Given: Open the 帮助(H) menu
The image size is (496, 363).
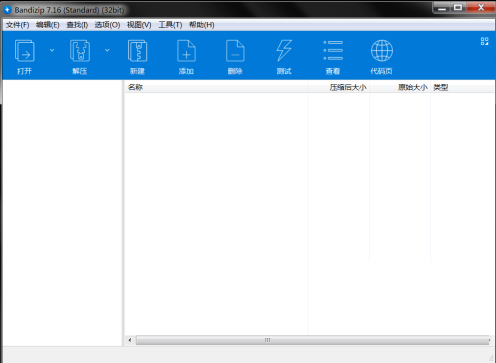Looking at the screenshot, I should tap(202, 25).
